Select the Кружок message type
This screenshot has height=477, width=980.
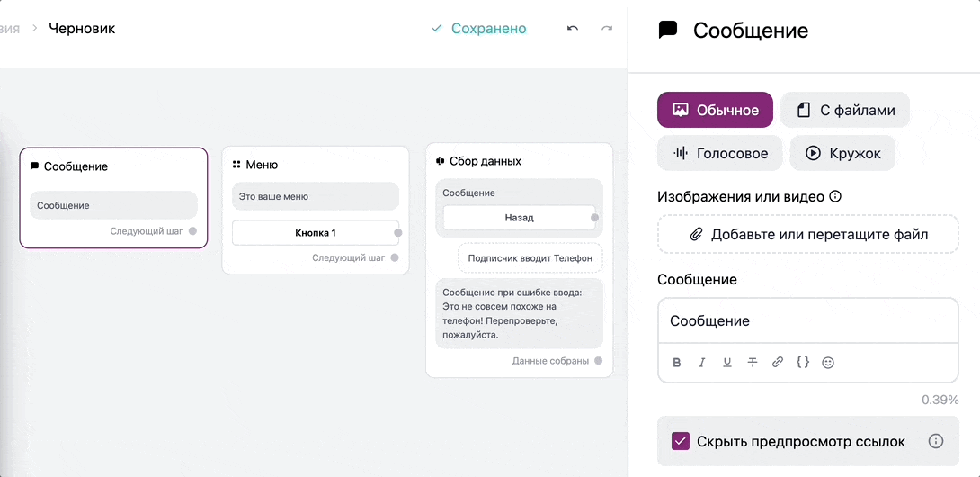(842, 153)
